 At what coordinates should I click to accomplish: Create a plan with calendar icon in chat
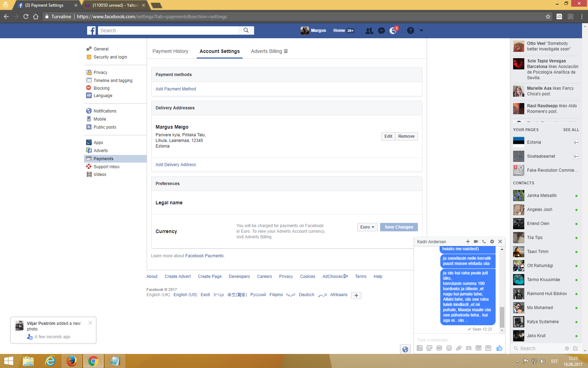488,348
